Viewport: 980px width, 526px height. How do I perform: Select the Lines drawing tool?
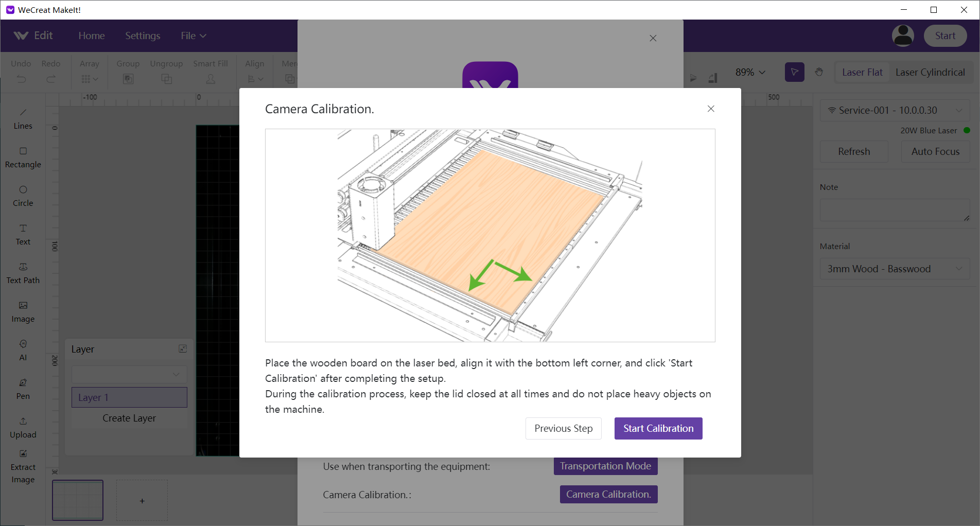tap(23, 118)
